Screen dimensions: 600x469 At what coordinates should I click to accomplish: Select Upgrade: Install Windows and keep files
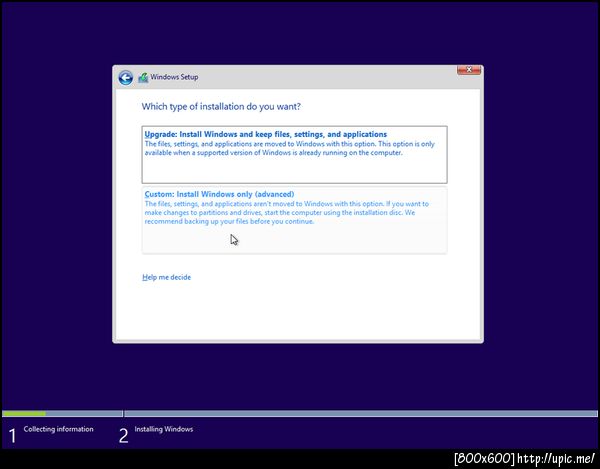(x=294, y=155)
